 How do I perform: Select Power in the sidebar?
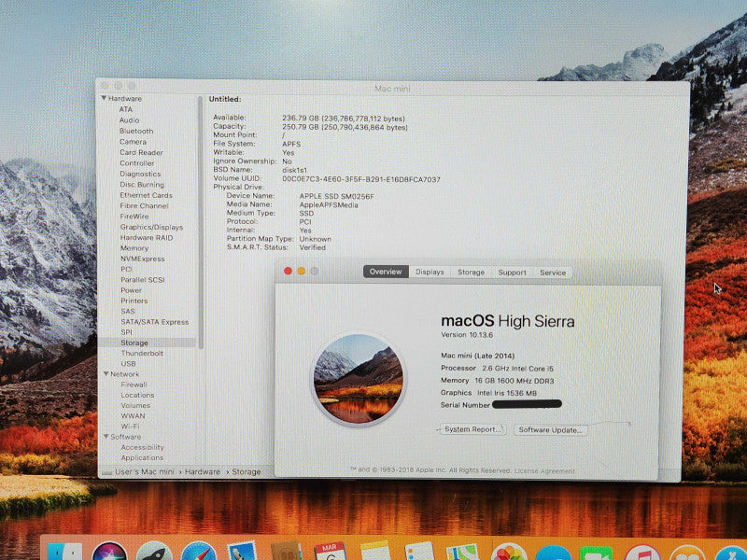pyautogui.click(x=131, y=290)
